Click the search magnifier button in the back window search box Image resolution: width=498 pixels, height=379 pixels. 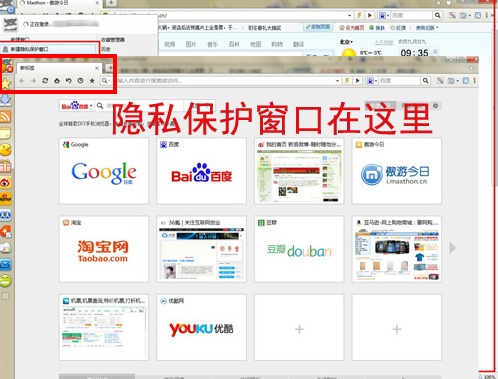(437, 15)
